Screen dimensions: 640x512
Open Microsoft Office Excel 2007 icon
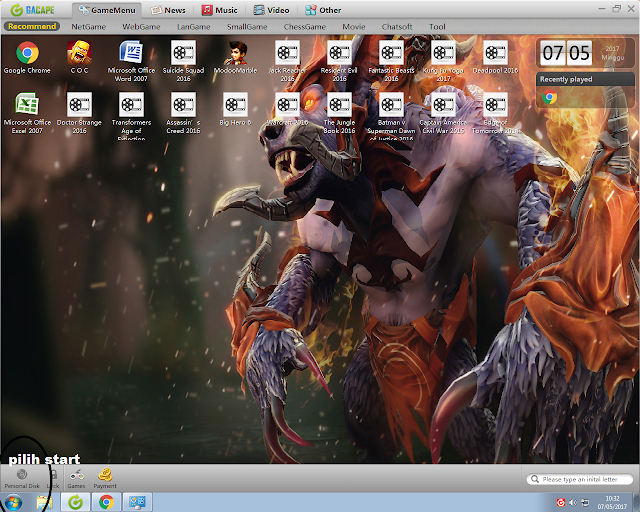[x=27, y=105]
